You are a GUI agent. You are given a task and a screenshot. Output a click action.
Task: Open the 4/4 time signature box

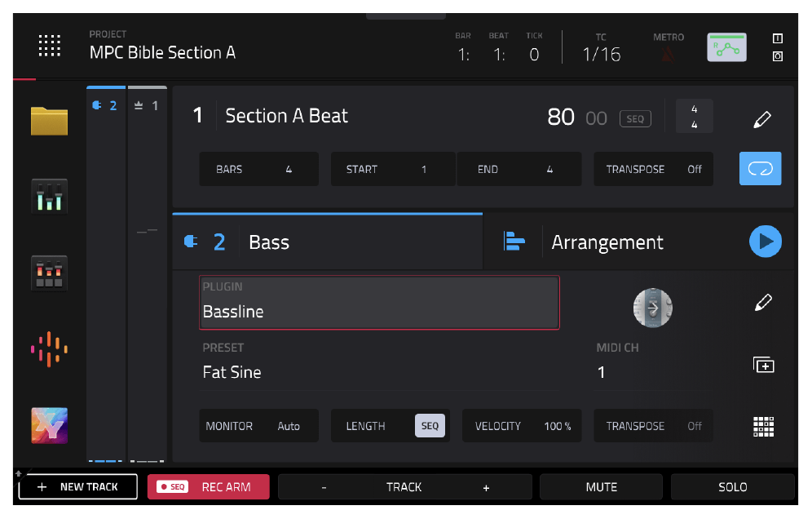click(x=694, y=117)
